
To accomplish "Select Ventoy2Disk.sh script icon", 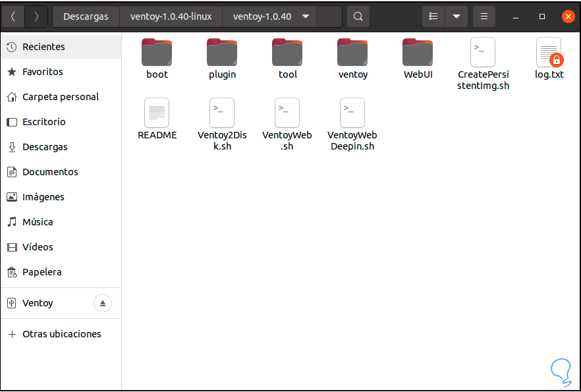I will [222, 113].
